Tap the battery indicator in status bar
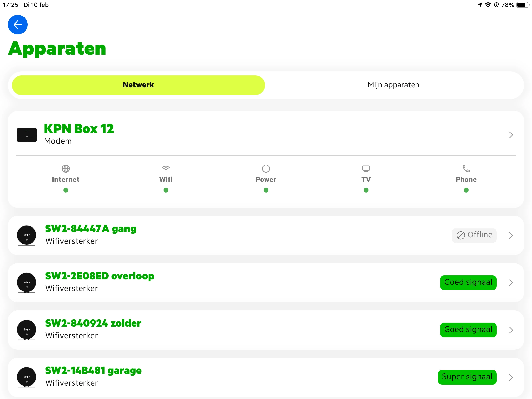532x399 pixels. (522, 5)
